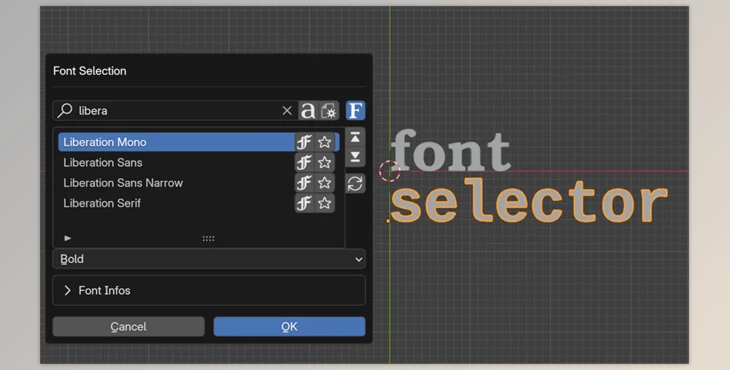
Task: Click the font list grip handle dots
Action: pos(209,239)
